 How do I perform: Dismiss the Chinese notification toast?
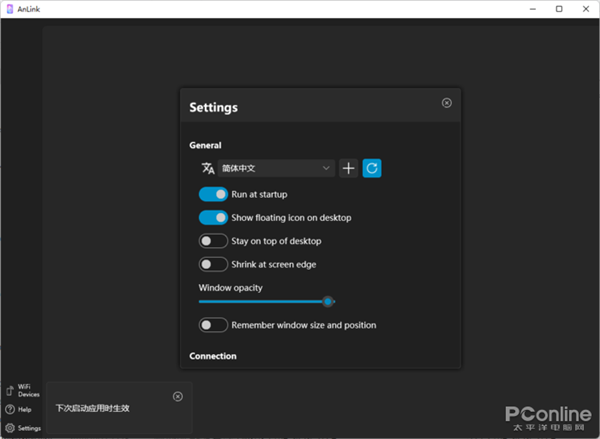point(178,396)
